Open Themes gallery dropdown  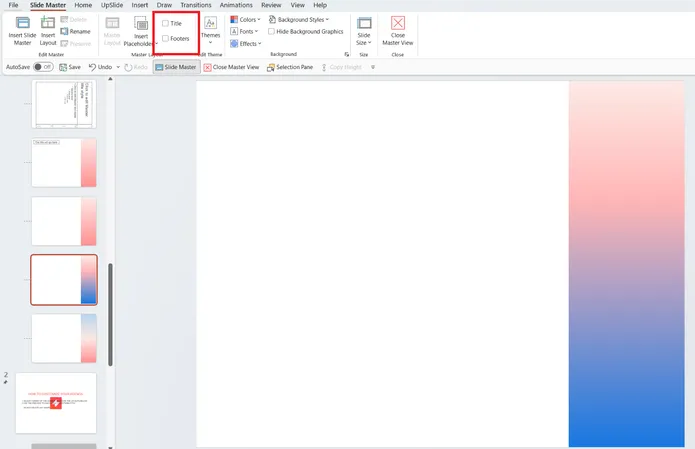click(x=211, y=30)
